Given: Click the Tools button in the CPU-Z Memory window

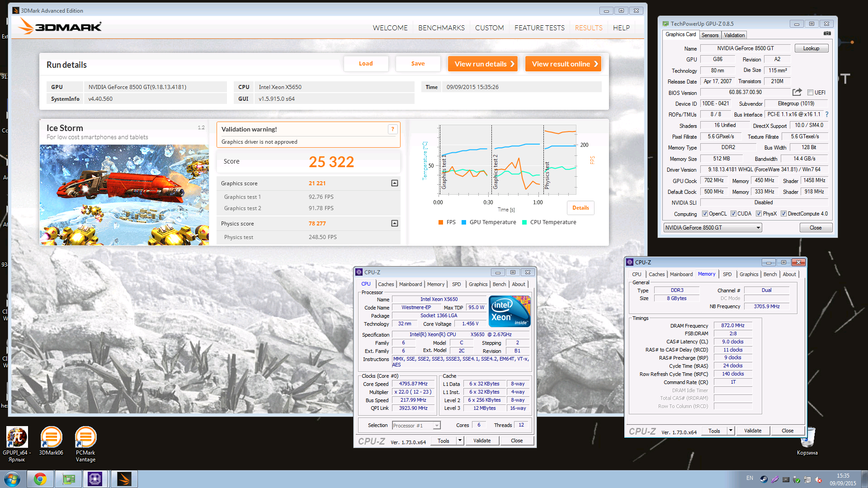Looking at the screenshot, I should click(x=714, y=431).
